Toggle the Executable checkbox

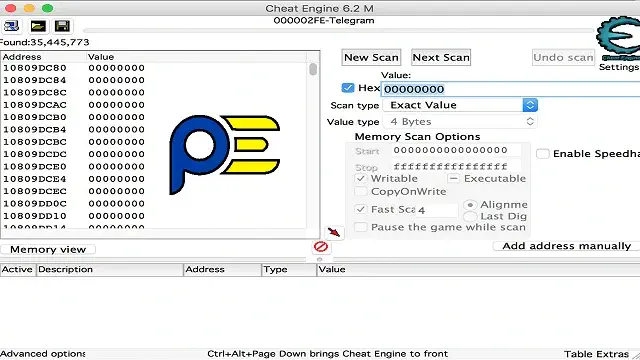(453, 178)
